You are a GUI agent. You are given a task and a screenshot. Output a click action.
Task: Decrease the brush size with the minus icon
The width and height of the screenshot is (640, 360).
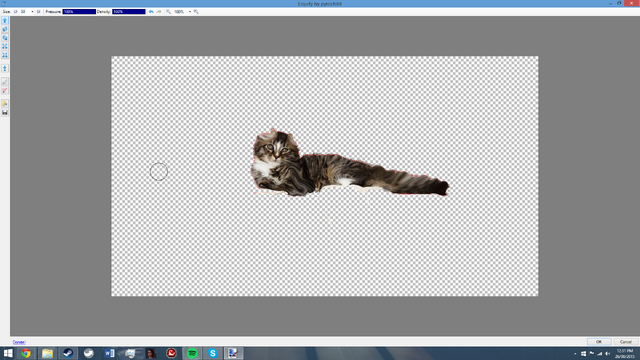click(16, 12)
